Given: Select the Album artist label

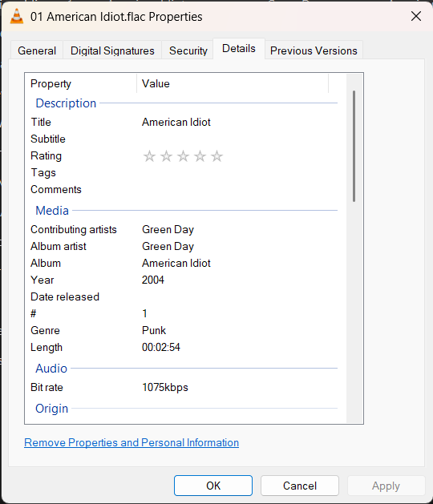Looking at the screenshot, I should click(x=59, y=246).
